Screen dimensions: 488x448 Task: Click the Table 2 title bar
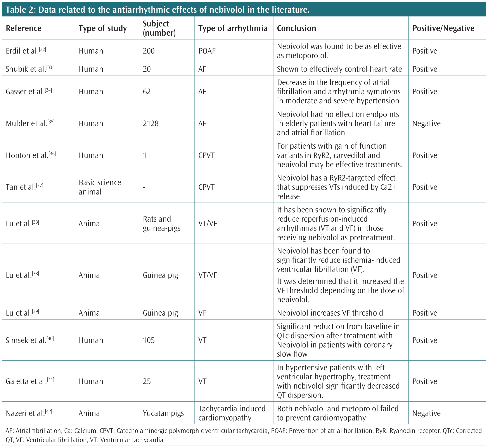click(x=157, y=10)
